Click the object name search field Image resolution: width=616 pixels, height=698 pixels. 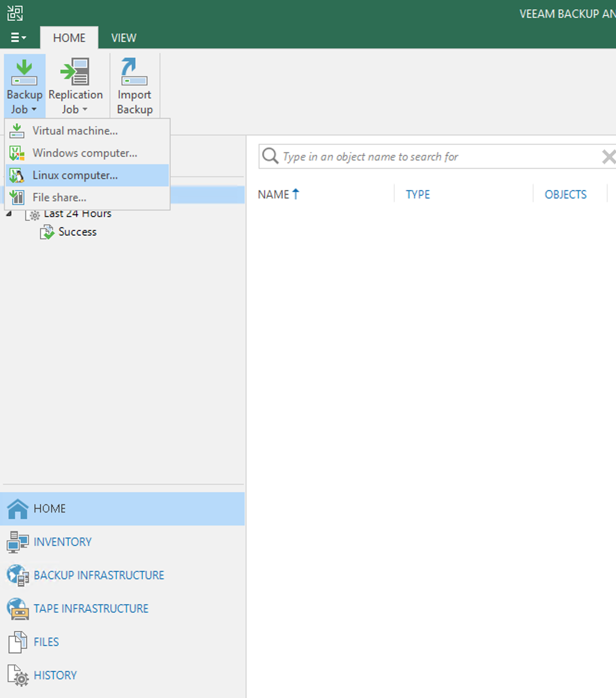pyautogui.click(x=438, y=157)
